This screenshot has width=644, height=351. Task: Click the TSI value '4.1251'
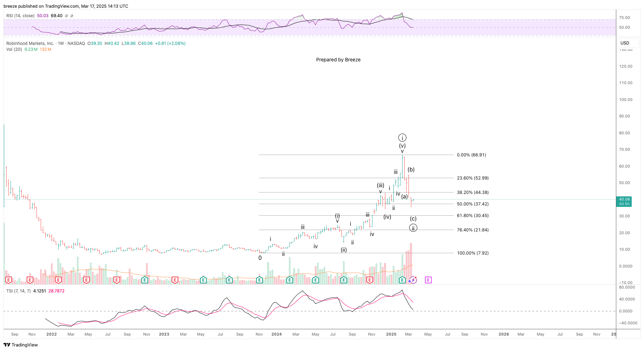coord(40,291)
